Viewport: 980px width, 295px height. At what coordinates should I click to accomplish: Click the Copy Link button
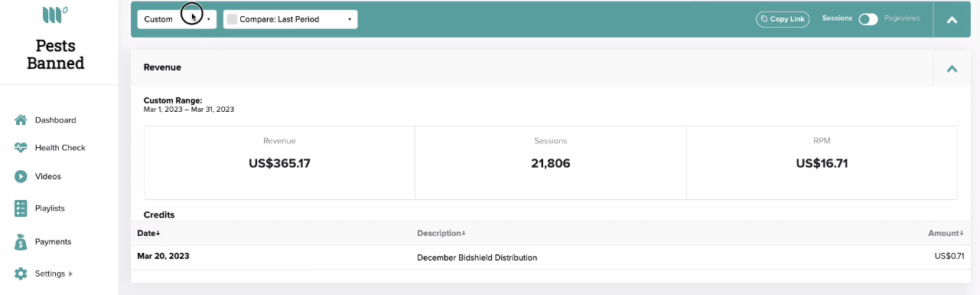tap(783, 19)
